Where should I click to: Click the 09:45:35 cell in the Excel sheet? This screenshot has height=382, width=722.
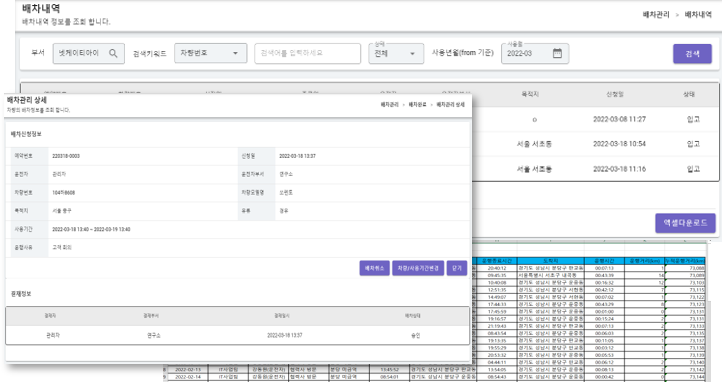[x=497, y=275]
